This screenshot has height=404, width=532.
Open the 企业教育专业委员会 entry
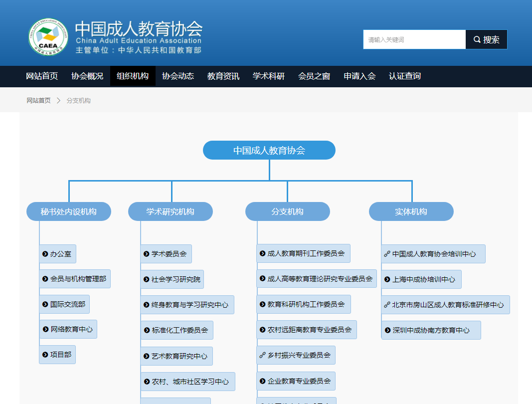click(296, 381)
